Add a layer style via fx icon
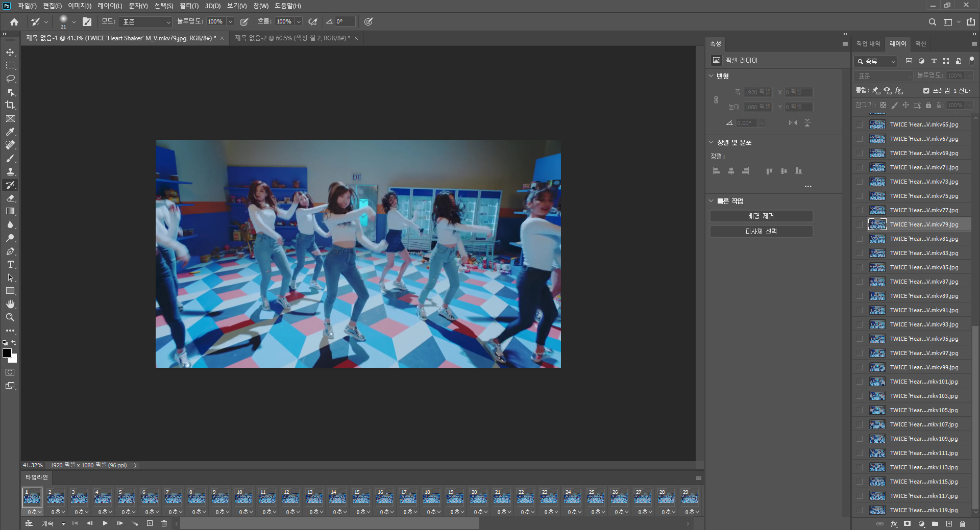Viewport: 980px width, 530px height. [x=894, y=523]
